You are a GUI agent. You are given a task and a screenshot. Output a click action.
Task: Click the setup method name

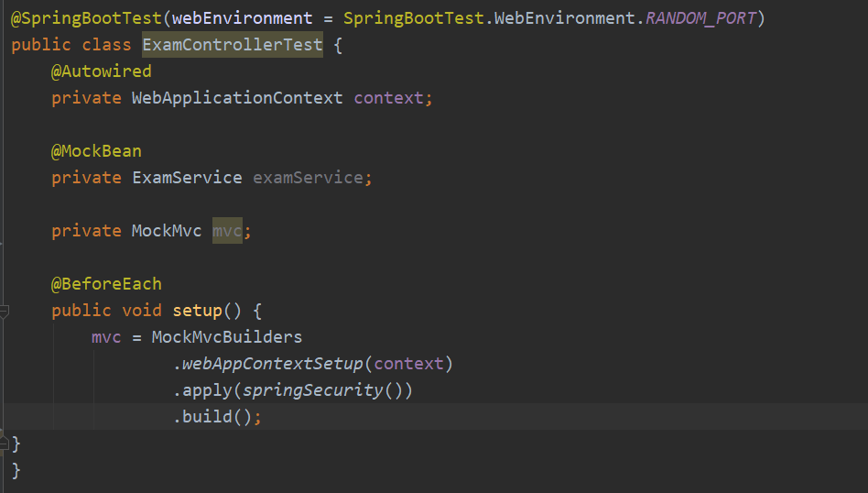coord(198,311)
